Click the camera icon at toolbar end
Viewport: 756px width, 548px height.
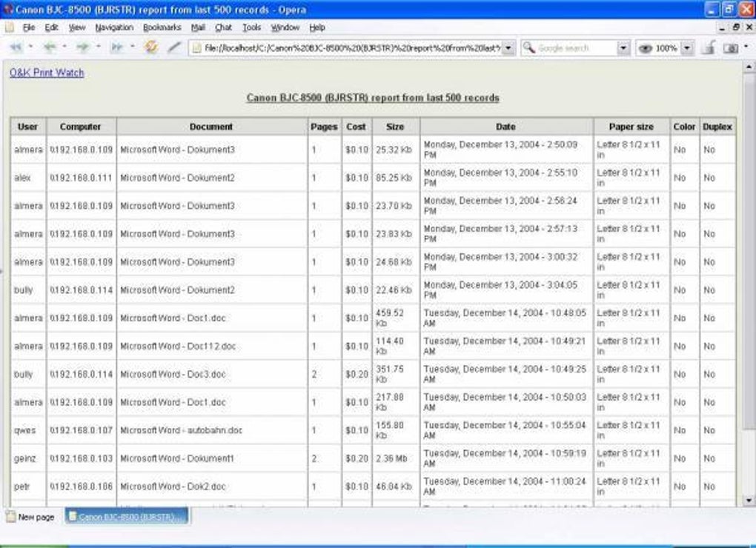point(731,48)
